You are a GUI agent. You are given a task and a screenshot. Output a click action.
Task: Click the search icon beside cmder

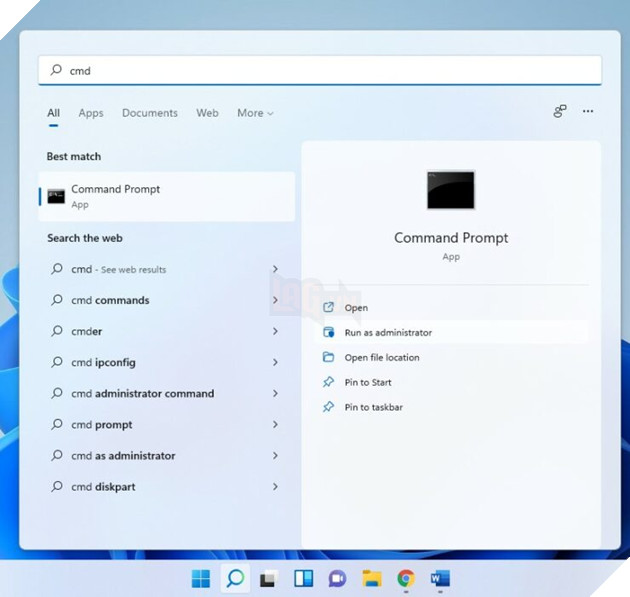coord(57,331)
